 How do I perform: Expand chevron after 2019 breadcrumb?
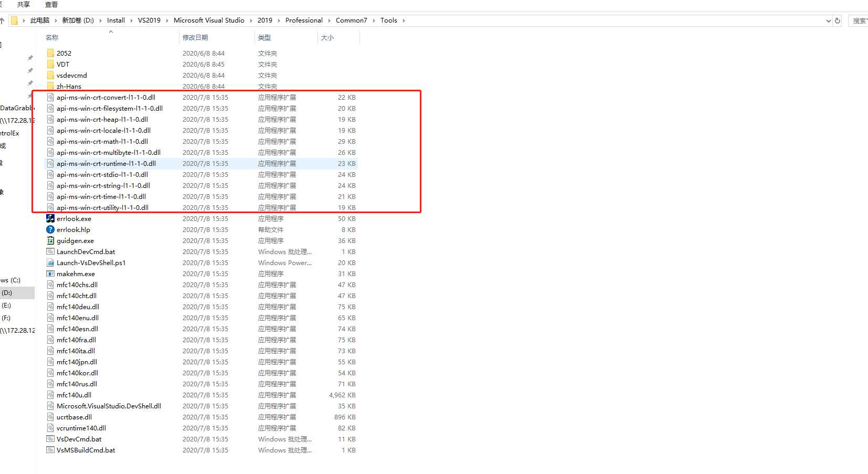(279, 20)
